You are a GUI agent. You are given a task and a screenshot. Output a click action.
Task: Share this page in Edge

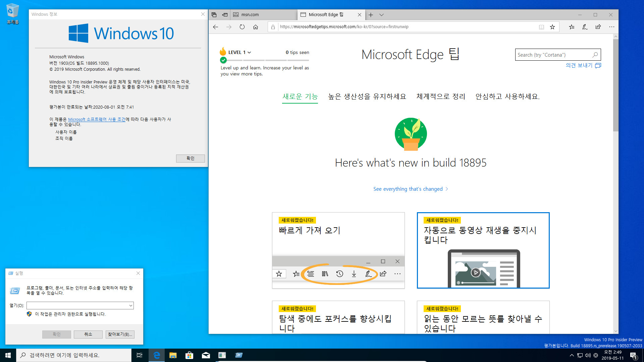[x=598, y=27]
